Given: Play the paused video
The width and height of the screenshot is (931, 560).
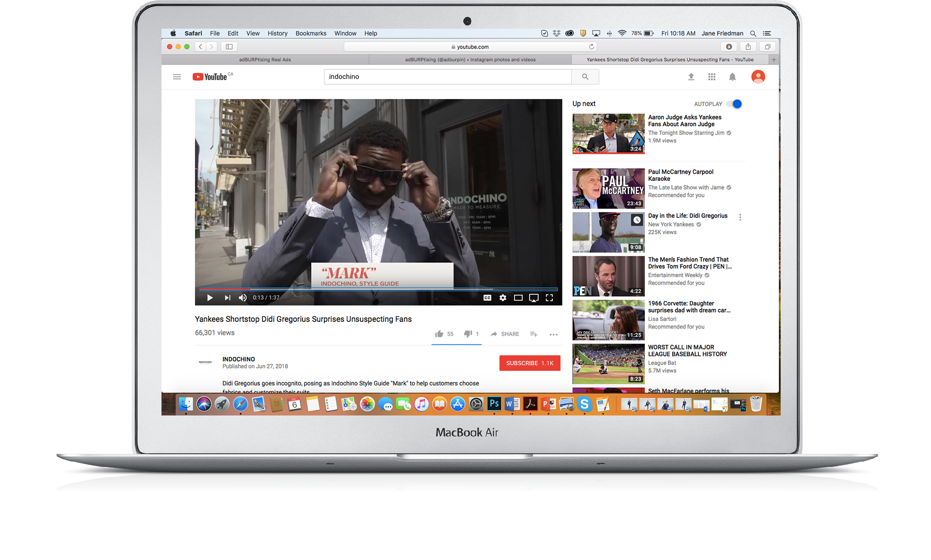Looking at the screenshot, I should (209, 298).
